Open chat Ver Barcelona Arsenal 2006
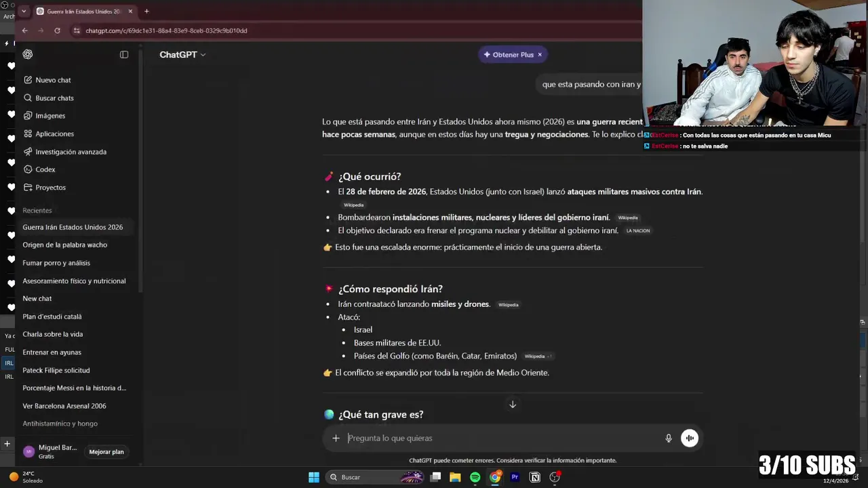 click(64, 406)
